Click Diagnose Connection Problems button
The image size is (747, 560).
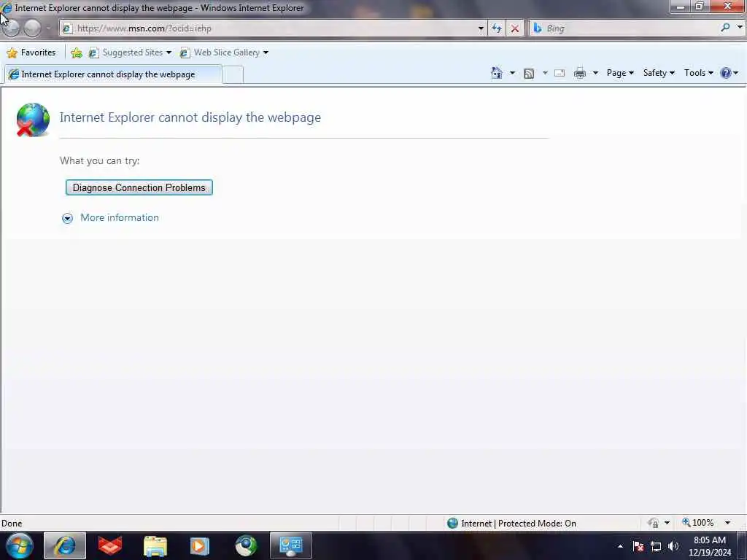(139, 187)
